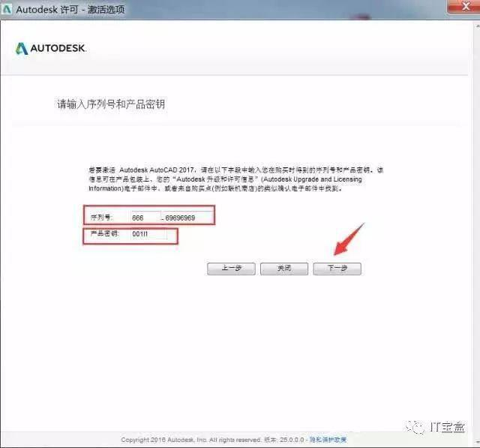The image size is (480, 448).
Task: Close the Autodesk licensing window
Action: click(465, 7)
